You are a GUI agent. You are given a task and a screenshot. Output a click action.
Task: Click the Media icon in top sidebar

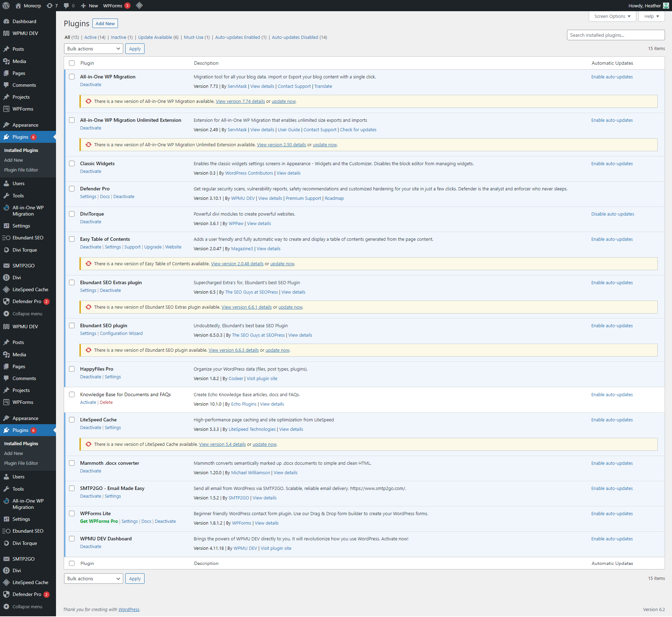6,61
